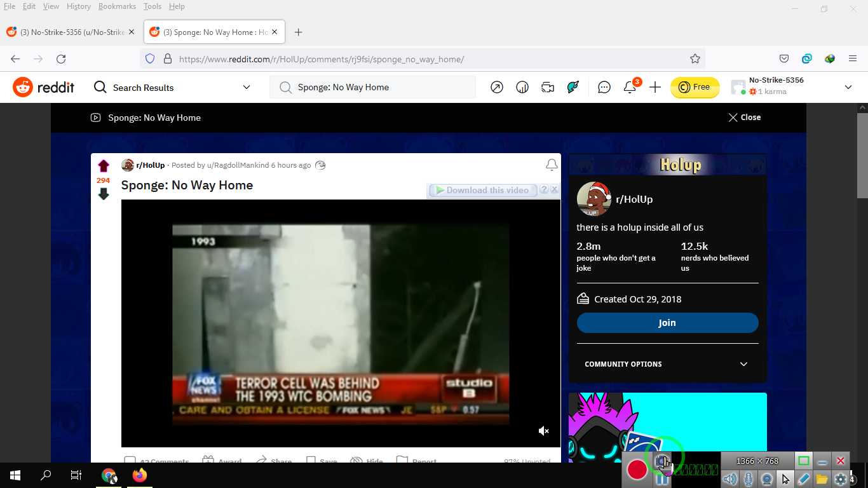Click the red record button in recorder

pos(637,470)
